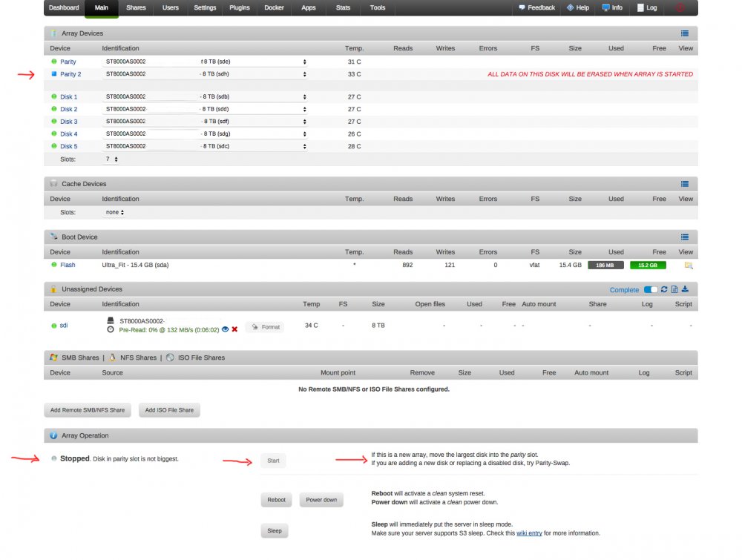The image size is (742, 560).
Task: Click the Flash free space 15.2 GB bar
Action: [x=648, y=266]
